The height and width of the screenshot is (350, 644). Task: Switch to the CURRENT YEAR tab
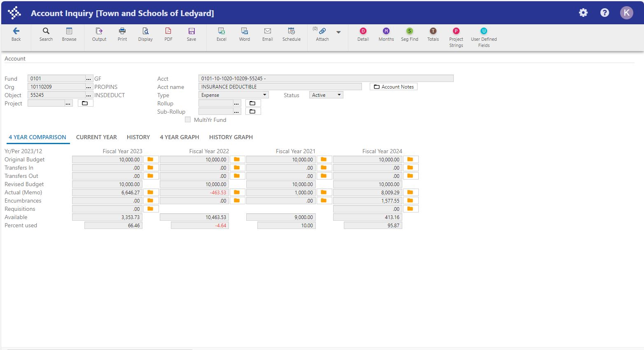click(96, 137)
